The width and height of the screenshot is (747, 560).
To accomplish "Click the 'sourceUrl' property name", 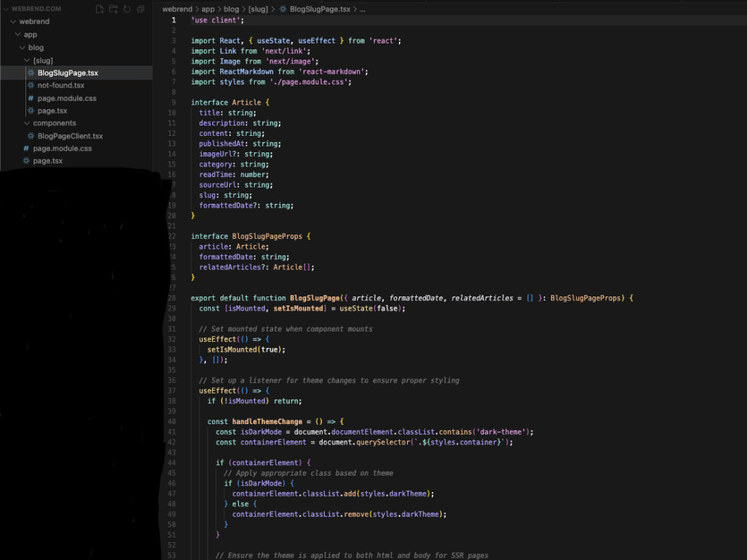I will coord(217,184).
